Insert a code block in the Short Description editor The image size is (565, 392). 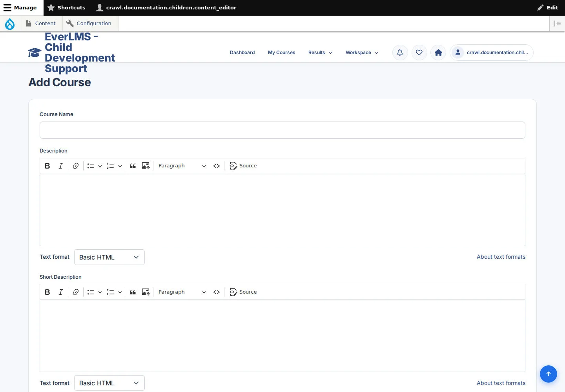(217, 292)
